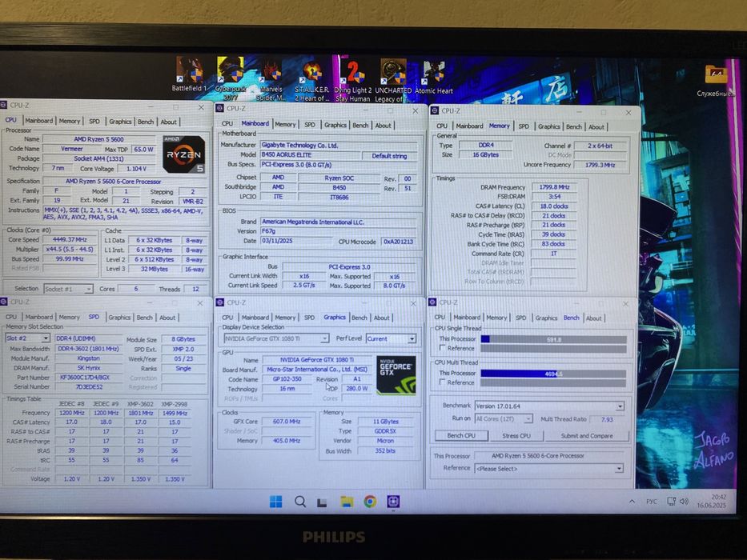Open File Explorer from taskbar
This screenshot has width=747, height=560.
347,502
